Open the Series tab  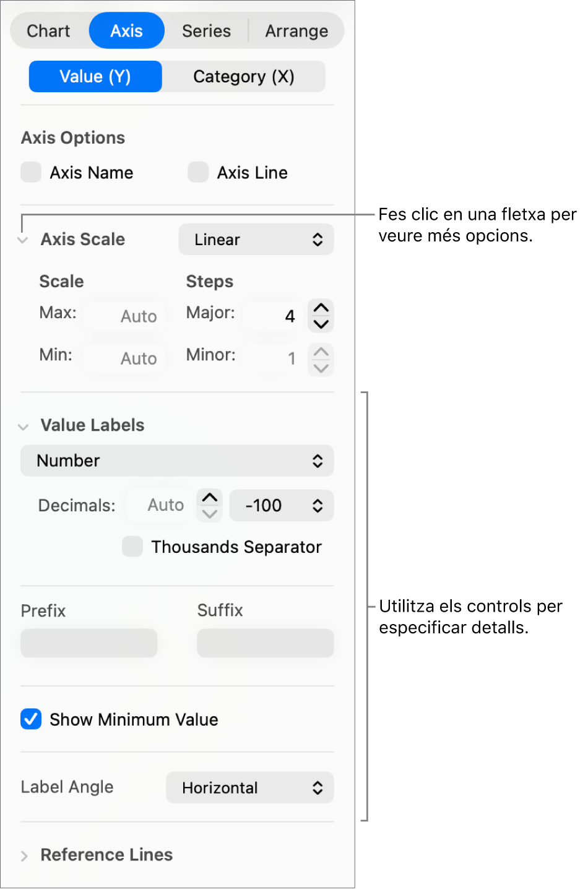[205, 30]
